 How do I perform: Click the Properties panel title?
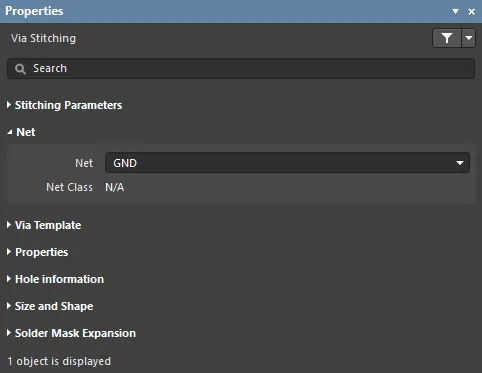[34, 11]
